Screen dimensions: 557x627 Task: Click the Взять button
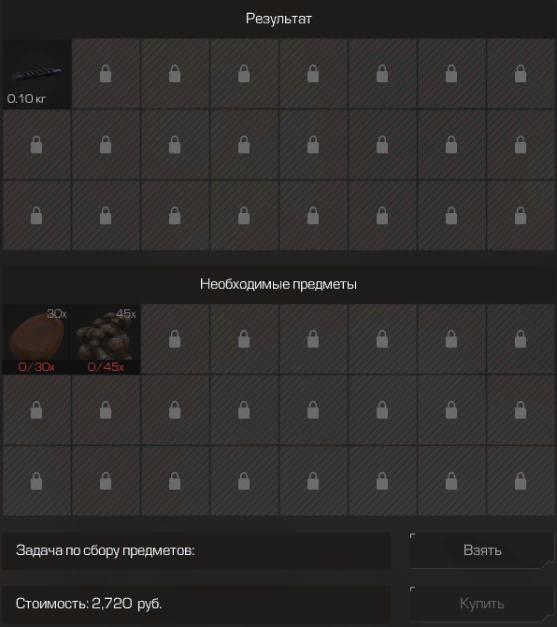(482, 551)
